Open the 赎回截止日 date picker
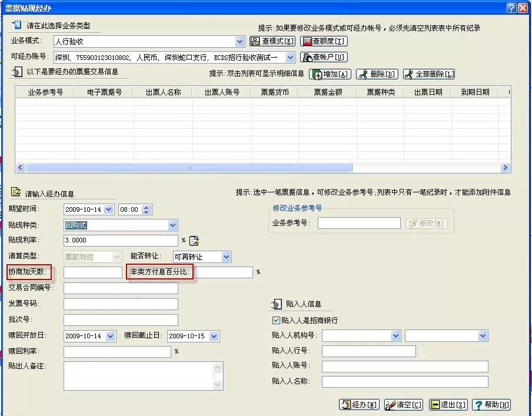This screenshot has height=416, width=532. coord(214,336)
